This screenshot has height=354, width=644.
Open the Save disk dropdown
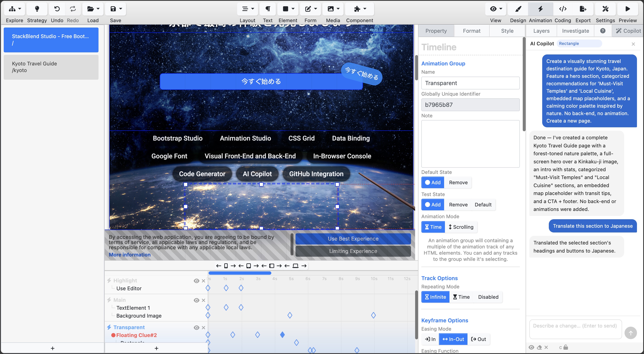pos(116,9)
